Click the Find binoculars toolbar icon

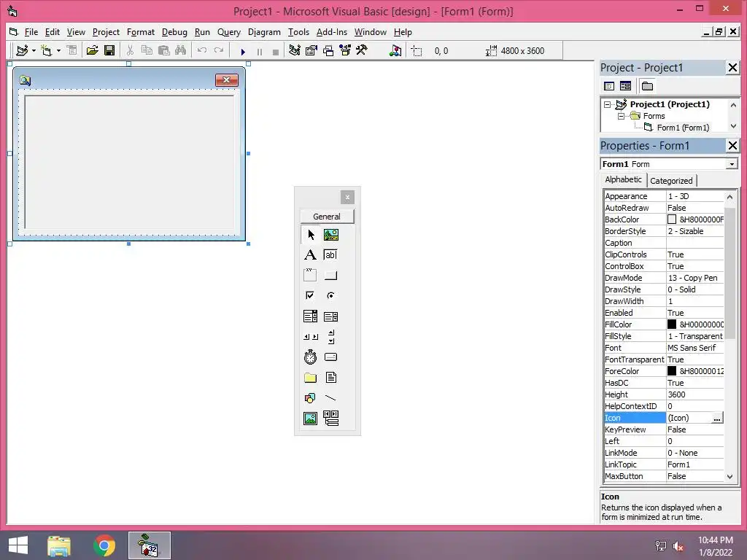[x=181, y=50]
